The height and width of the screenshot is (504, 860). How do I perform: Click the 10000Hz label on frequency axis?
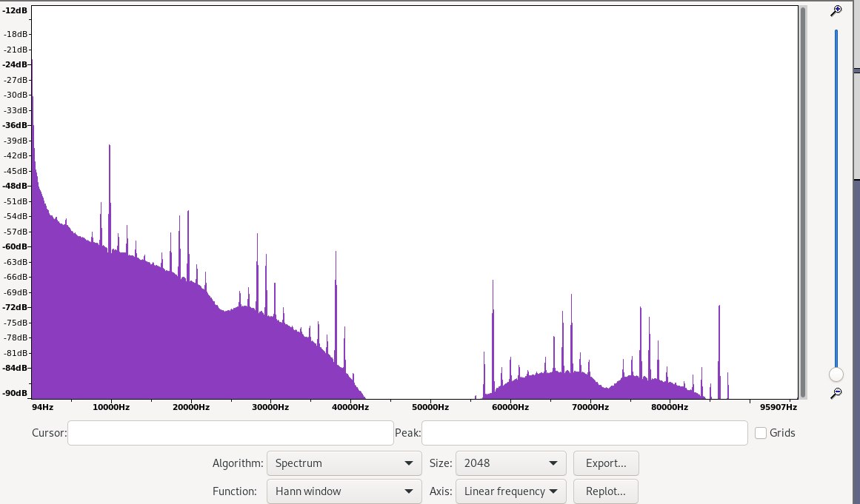111,407
